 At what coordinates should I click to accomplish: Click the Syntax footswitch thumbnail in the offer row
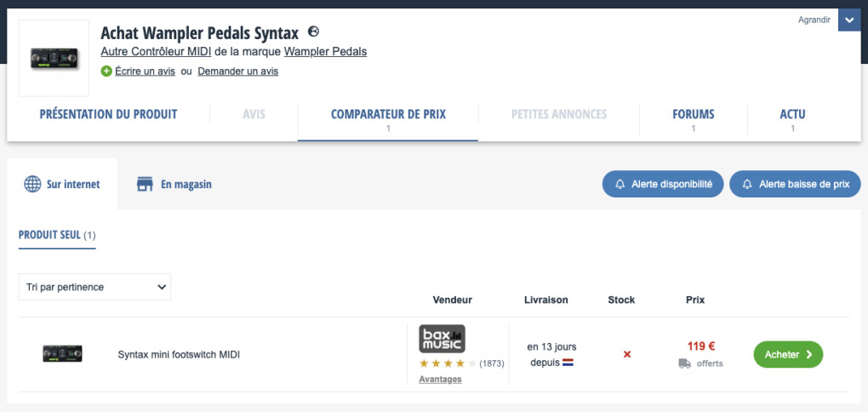pyautogui.click(x=63, y=354)
